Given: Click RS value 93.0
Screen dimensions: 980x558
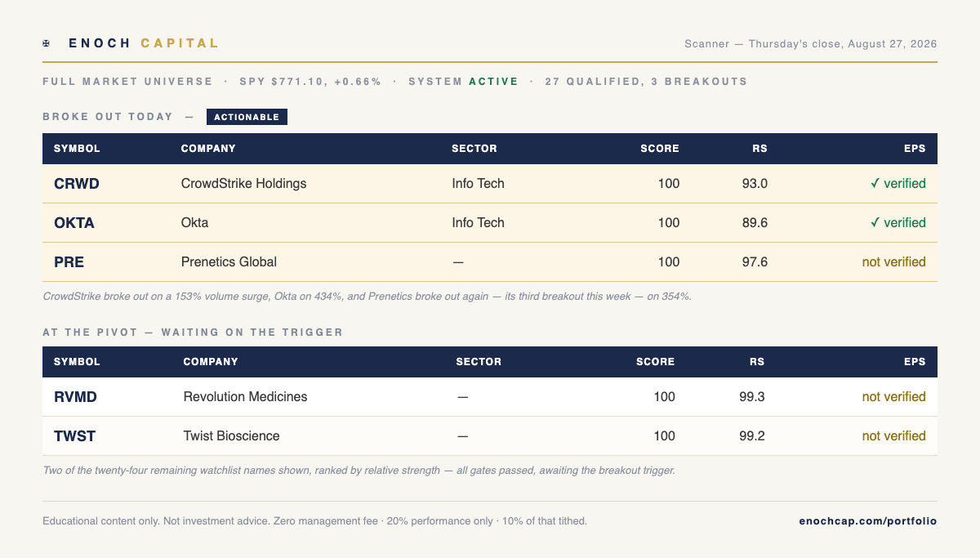Looking at the screenshot, I should click(755, 184).
